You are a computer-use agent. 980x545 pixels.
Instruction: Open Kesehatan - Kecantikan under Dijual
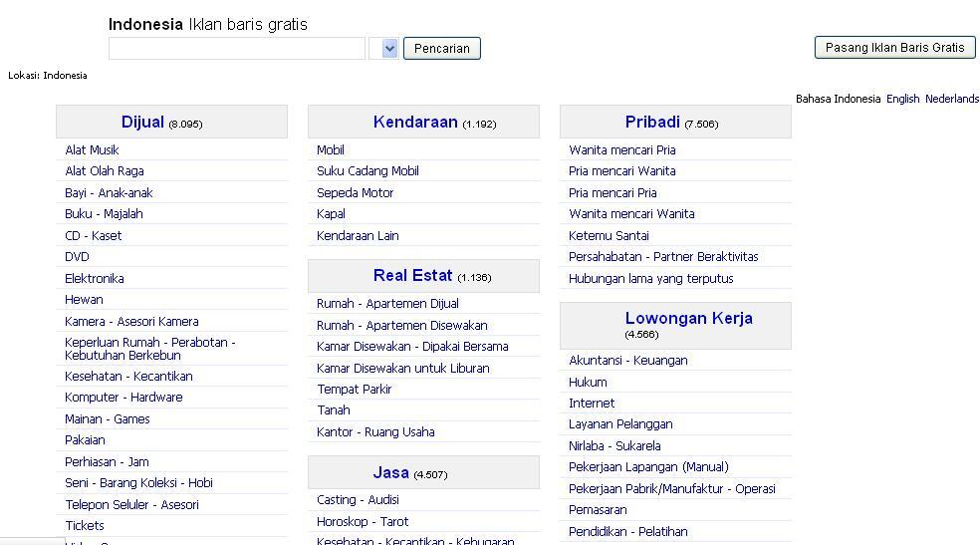click(x=128, y=377)
